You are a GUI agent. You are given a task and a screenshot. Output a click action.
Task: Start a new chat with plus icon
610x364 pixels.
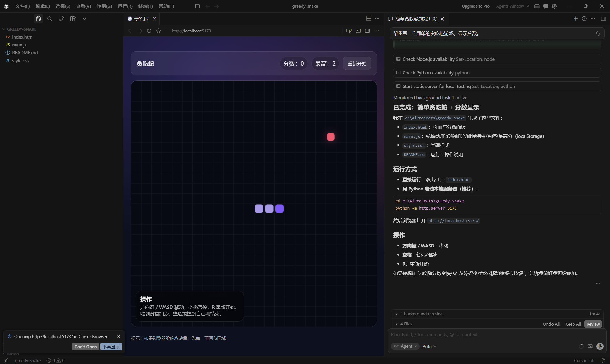(575, 19)
